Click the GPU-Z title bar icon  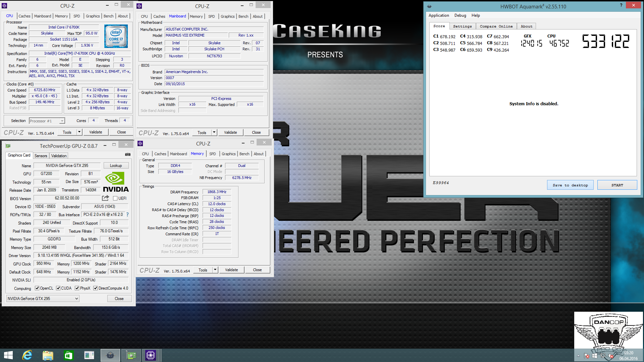click(x=8, y=146)
